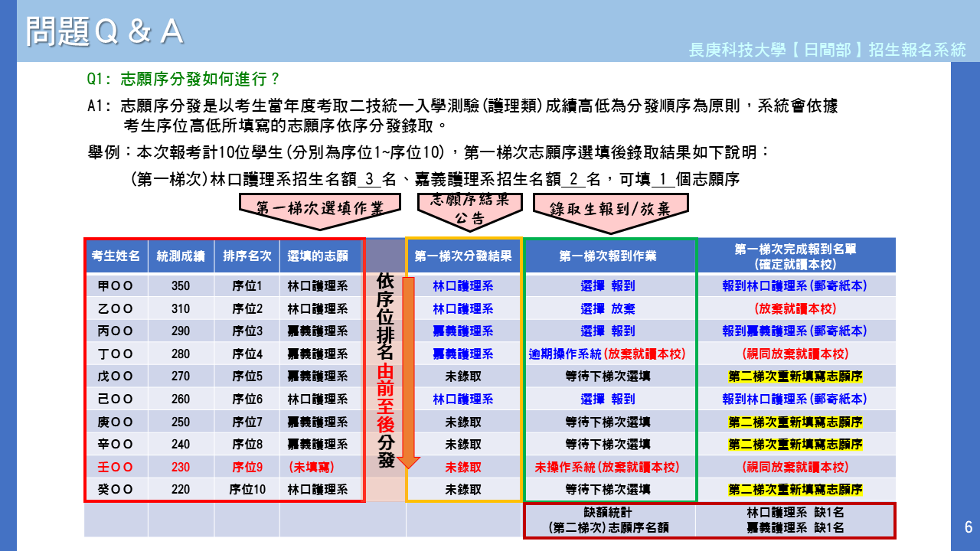Select the score value 350
Image resolution: width=980 pixels, height=551 pixels.
point(181,286)
